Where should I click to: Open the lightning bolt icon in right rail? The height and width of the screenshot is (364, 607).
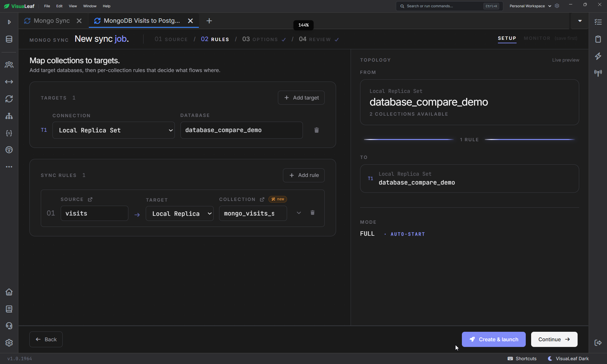pos(598,56)
